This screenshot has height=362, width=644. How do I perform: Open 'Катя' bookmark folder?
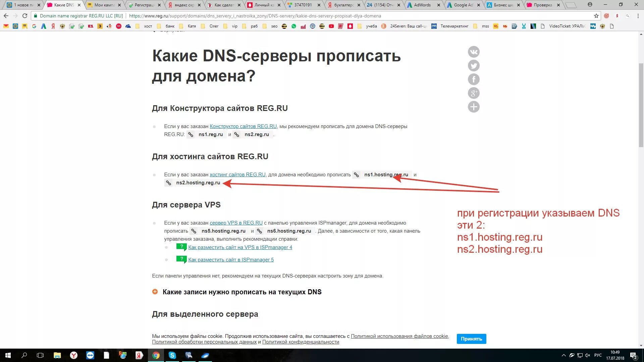coord(188,26)
